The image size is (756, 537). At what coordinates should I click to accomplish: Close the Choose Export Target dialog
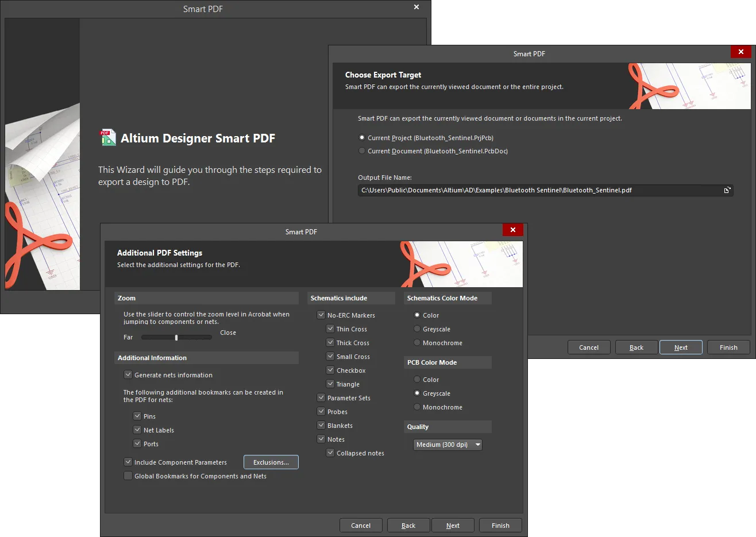tap(741, 52)
